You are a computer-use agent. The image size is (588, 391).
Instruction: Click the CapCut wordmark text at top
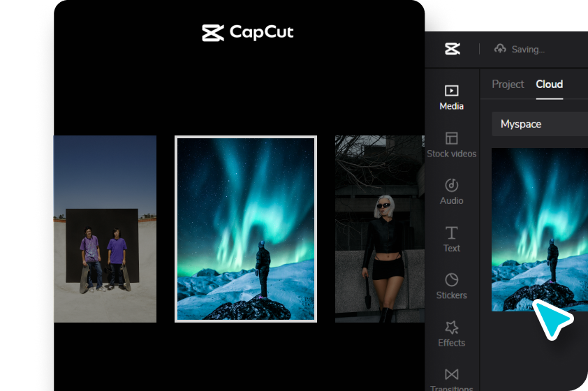click(x=262, y=32)
